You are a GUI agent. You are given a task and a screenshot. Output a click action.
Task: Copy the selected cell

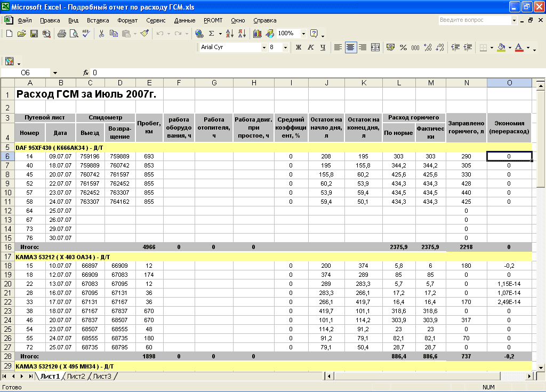114,34
